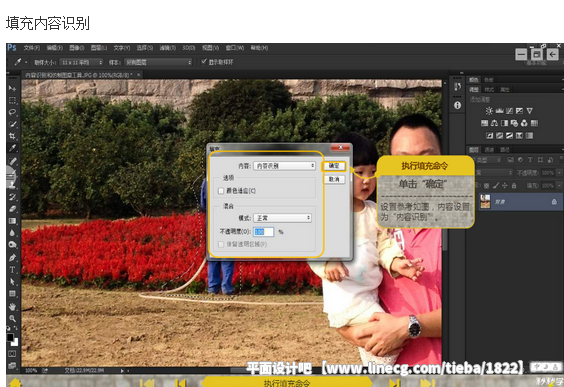Open the tool preset picker arrow
Screen dimensions: 564x387
point(26,62)
